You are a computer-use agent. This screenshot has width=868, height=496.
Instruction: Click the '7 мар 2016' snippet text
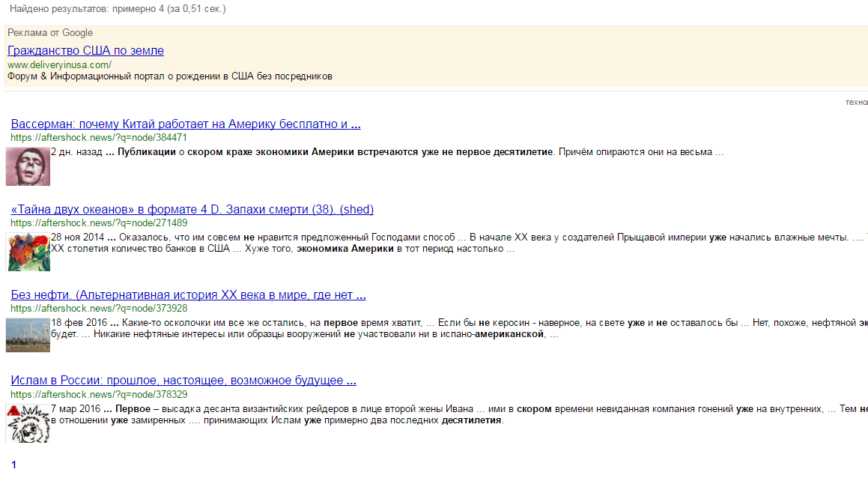[76, 408]
